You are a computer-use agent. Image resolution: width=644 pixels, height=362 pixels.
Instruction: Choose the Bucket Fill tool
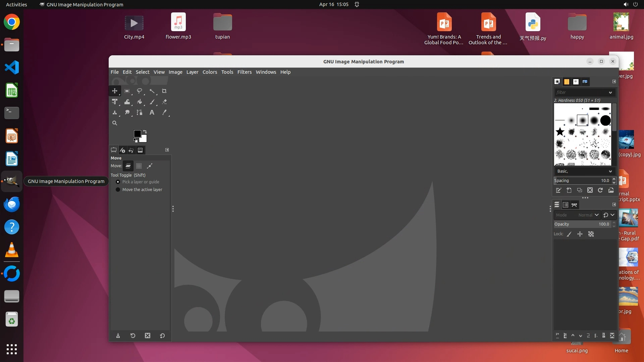[140, 102]
